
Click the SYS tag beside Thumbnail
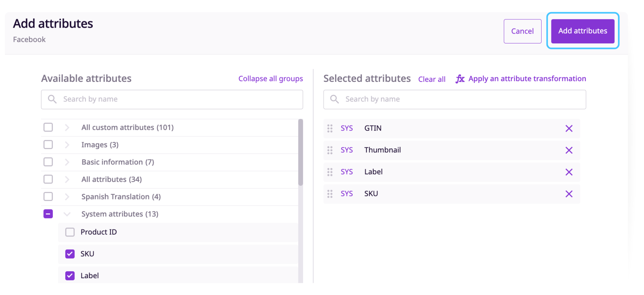347,150
